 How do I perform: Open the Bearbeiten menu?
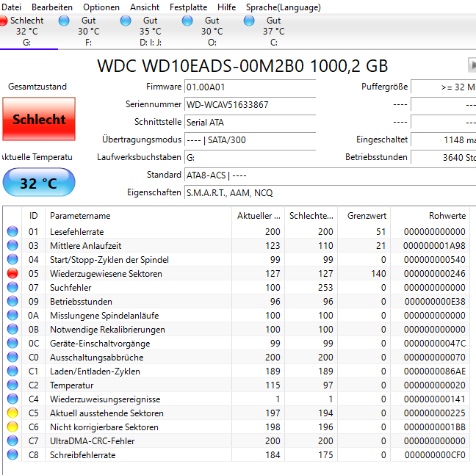[x=52, y=7]
